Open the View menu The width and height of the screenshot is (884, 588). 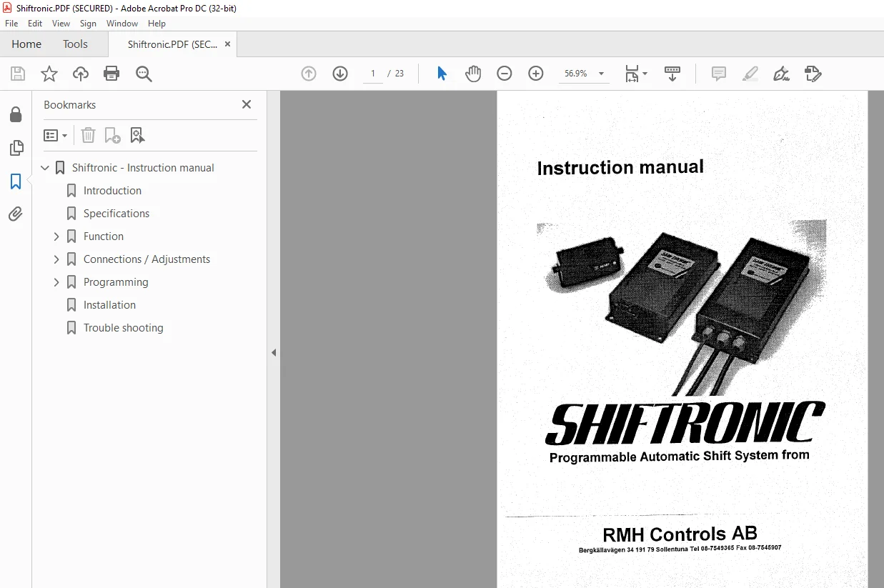pos(61,24)
